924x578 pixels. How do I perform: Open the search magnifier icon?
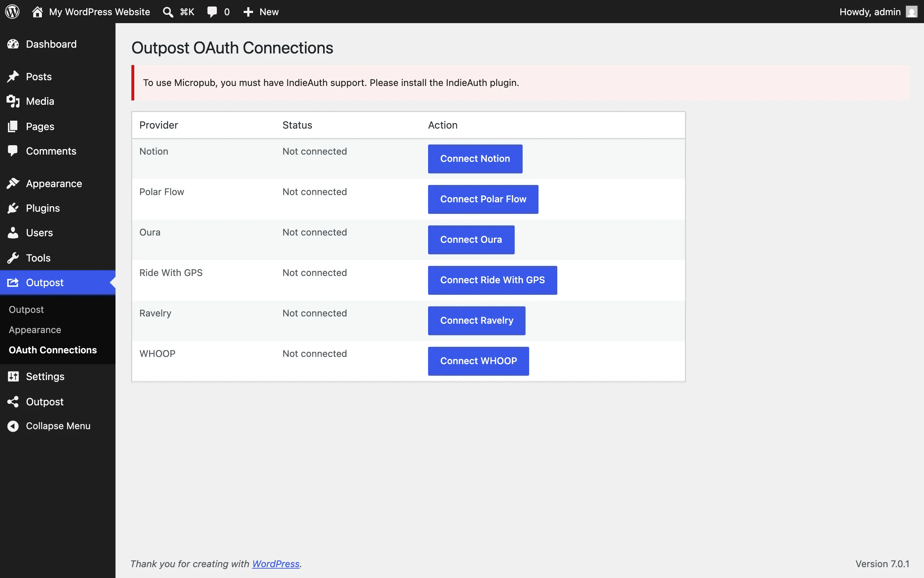point(168,12)
